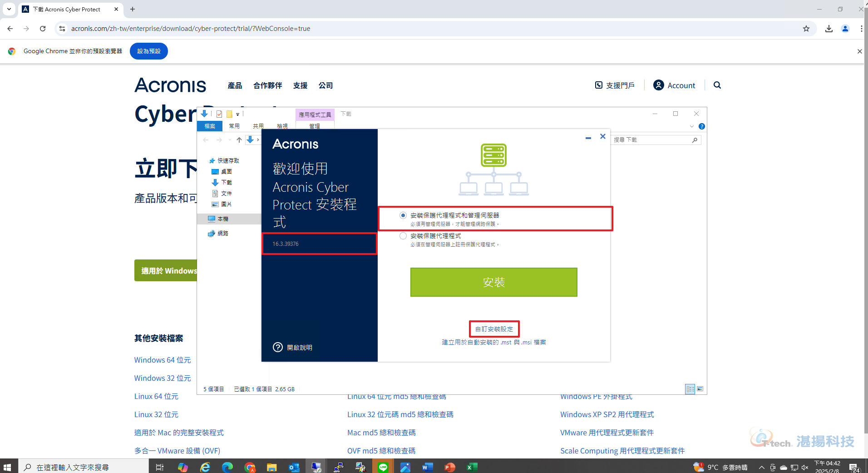The width and height of the screenshot is (868, 473).
Task: Select 快速存取 in the navigation pane
Action: click(x=224, y=160)
